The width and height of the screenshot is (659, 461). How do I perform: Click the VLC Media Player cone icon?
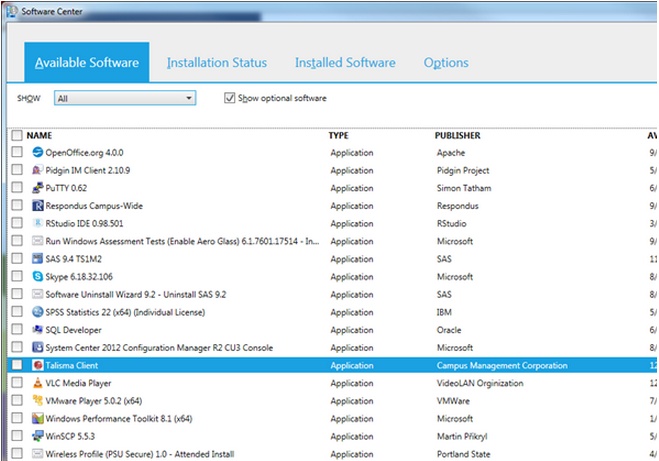(38, 383)
